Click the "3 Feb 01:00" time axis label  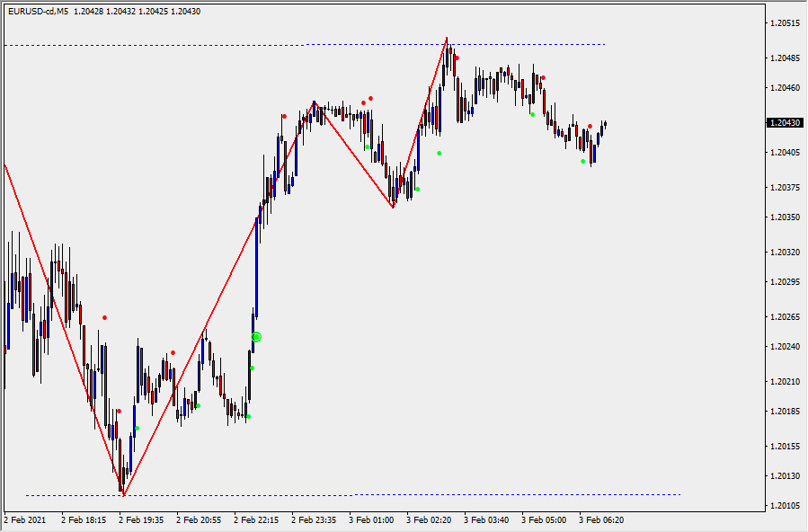(371, 519)
